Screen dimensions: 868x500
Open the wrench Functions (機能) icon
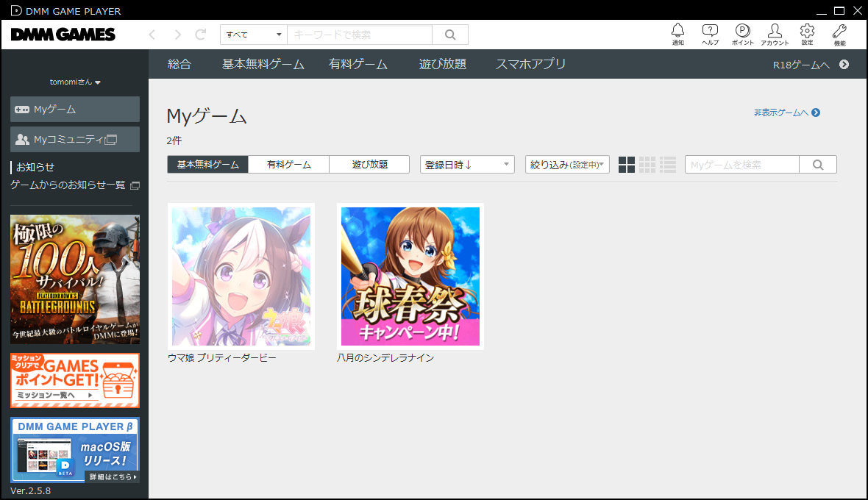coord(840,34)
